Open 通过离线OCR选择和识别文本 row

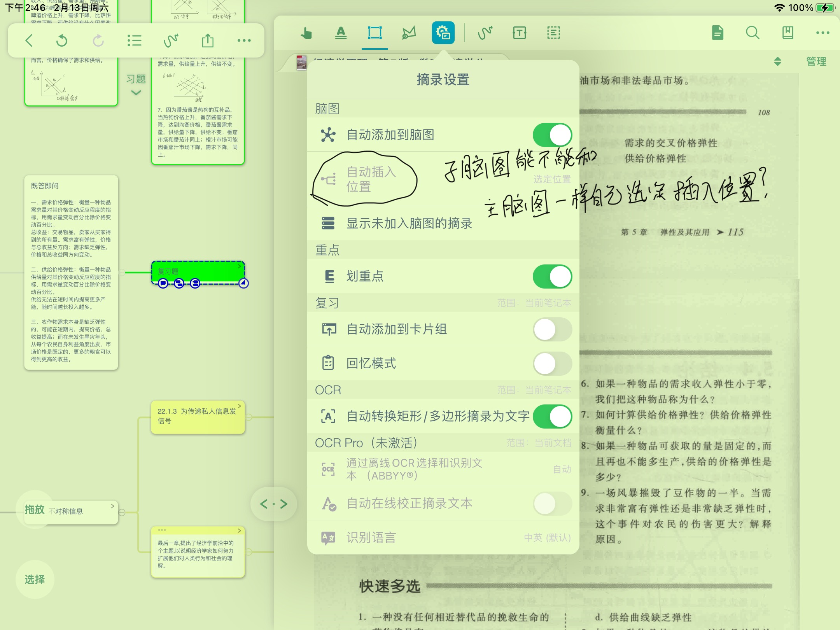point(443,469)
